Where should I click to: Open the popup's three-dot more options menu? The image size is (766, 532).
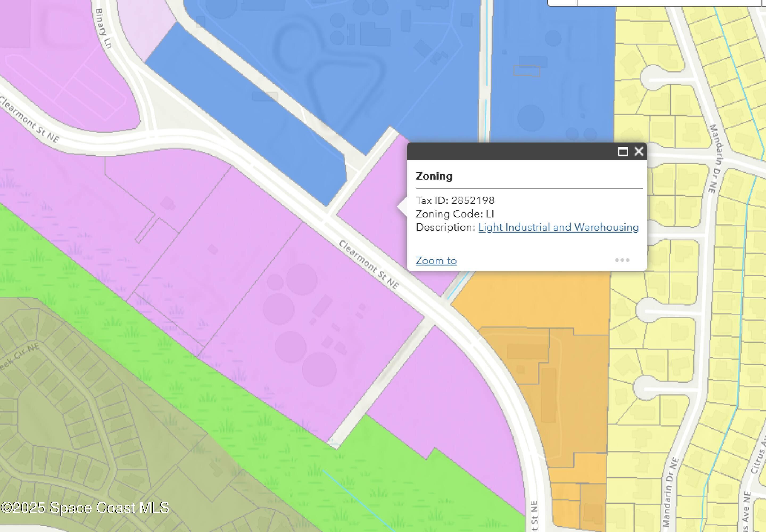(x=622, y=260)
